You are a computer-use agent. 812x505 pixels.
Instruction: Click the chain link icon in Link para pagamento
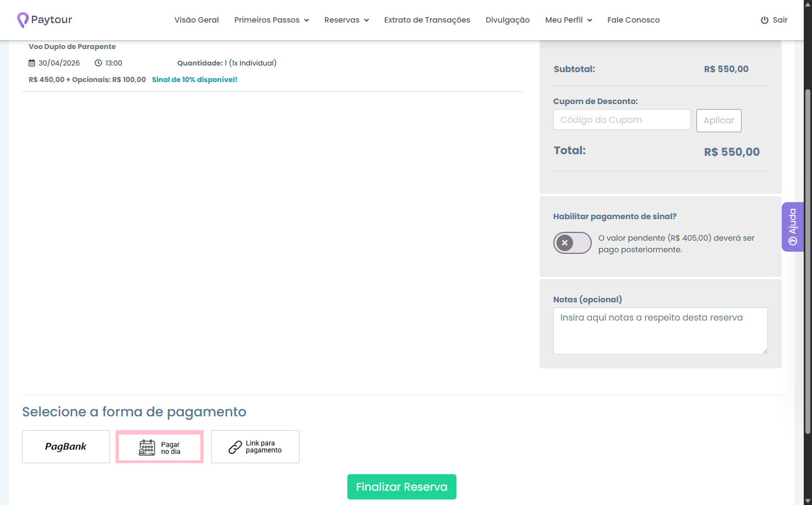pos(235,447)
